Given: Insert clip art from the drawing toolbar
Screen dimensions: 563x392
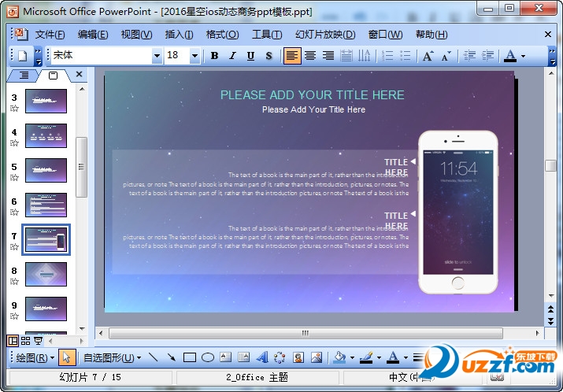Looking at the screenshot, I should pos(298,357).
